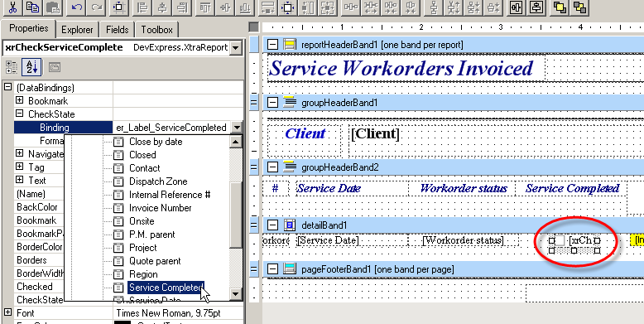This screenshot has width=644, height=324.
Task: Open the xrCheckServiceComplete object selector dropdown
Action: click(235, 48)
